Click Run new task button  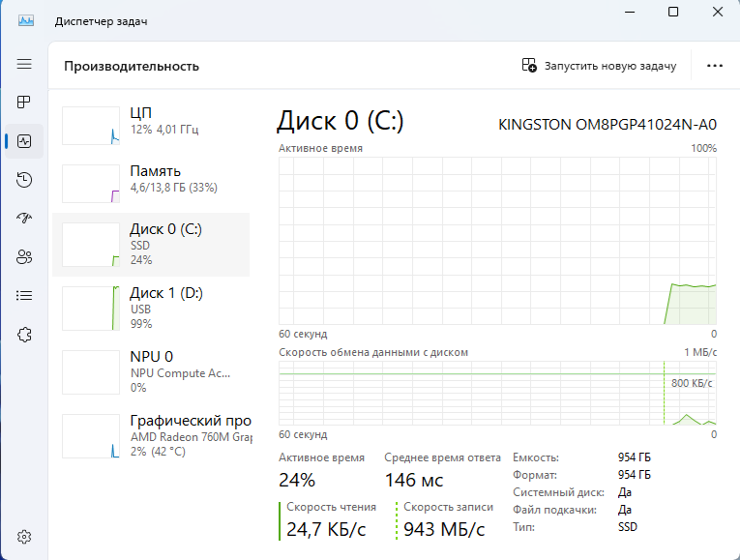click(x=599, y=66)
